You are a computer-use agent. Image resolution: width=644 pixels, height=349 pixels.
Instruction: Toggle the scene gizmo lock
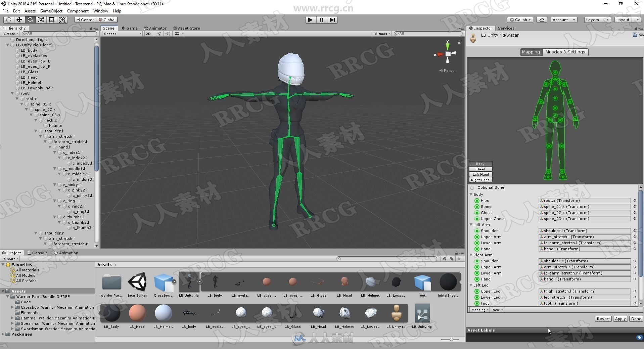pos(459,42)
